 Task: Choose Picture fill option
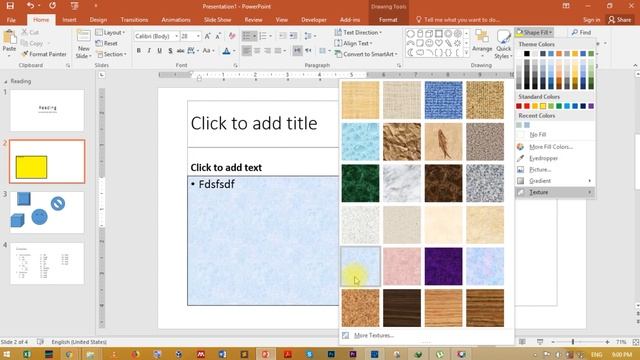click(x=540, y=169)
